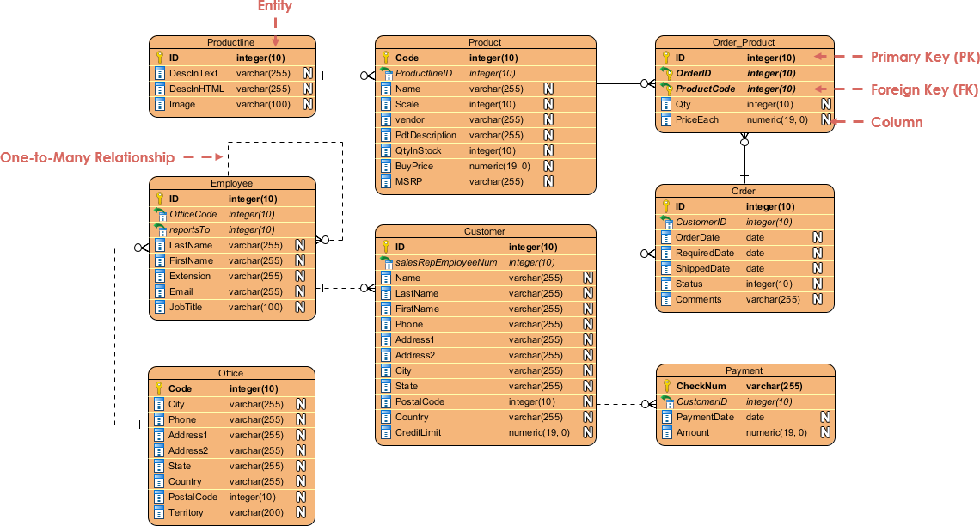Click the crow's foot connector left of Payment
Viewport: 980px width, 526px height.
click(648, 404)
